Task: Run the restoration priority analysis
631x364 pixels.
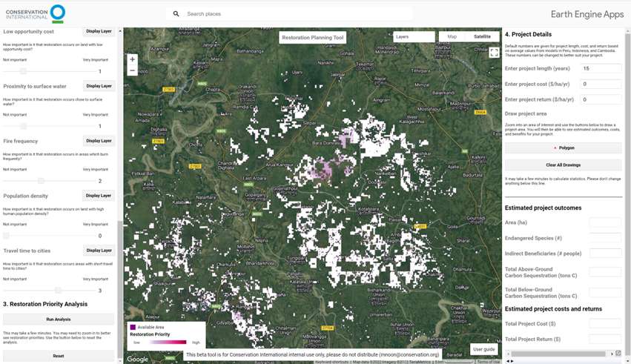Action: coord(59,320)
